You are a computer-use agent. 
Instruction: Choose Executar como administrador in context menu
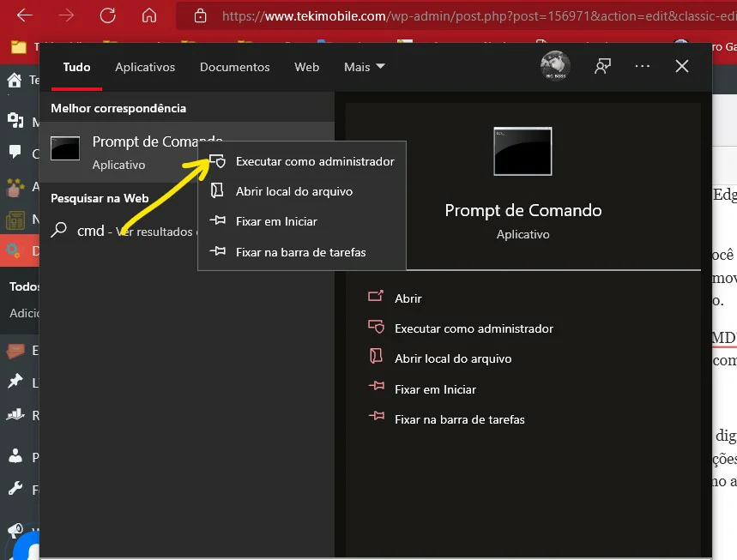coord(302,161)
